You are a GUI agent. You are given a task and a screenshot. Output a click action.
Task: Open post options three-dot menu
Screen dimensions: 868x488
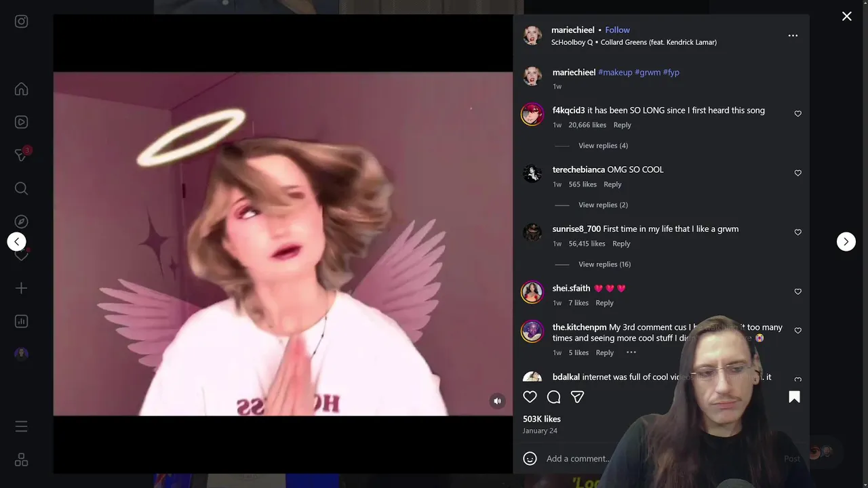pos(793,35)
